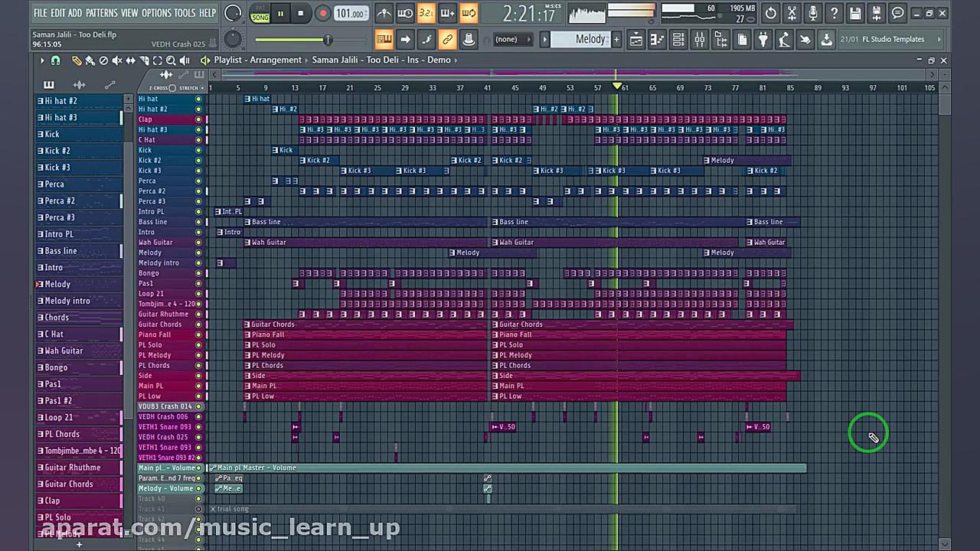Mute the Bass line track

tap(198, 222)
